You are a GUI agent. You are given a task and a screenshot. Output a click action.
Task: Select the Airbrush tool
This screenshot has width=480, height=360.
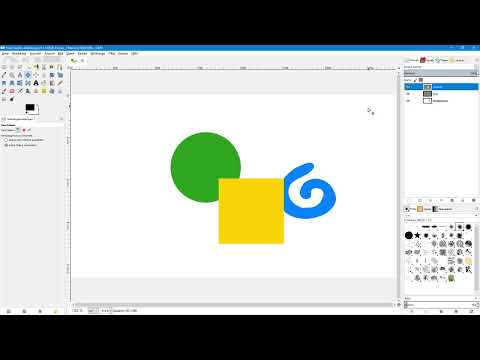pos(20,91)
